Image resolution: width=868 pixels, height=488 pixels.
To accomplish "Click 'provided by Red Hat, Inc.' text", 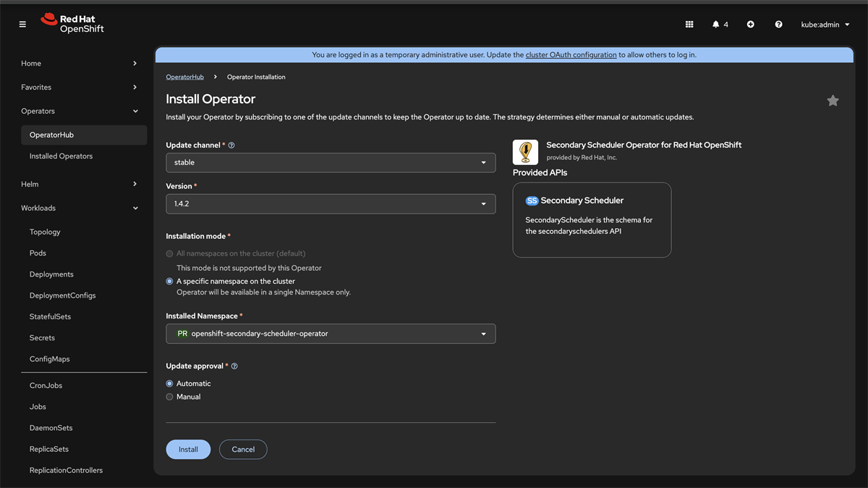I will click(582, 158).
